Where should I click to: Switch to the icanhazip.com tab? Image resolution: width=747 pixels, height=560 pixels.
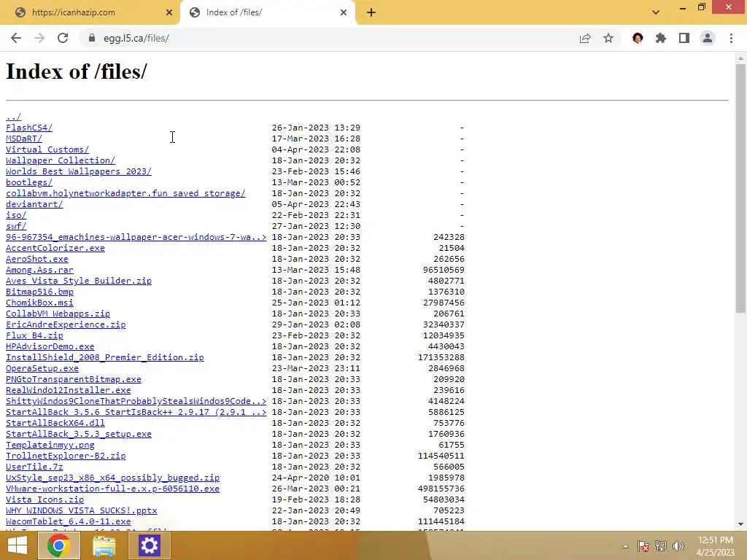pyautogui.click(x=90, y=12)
